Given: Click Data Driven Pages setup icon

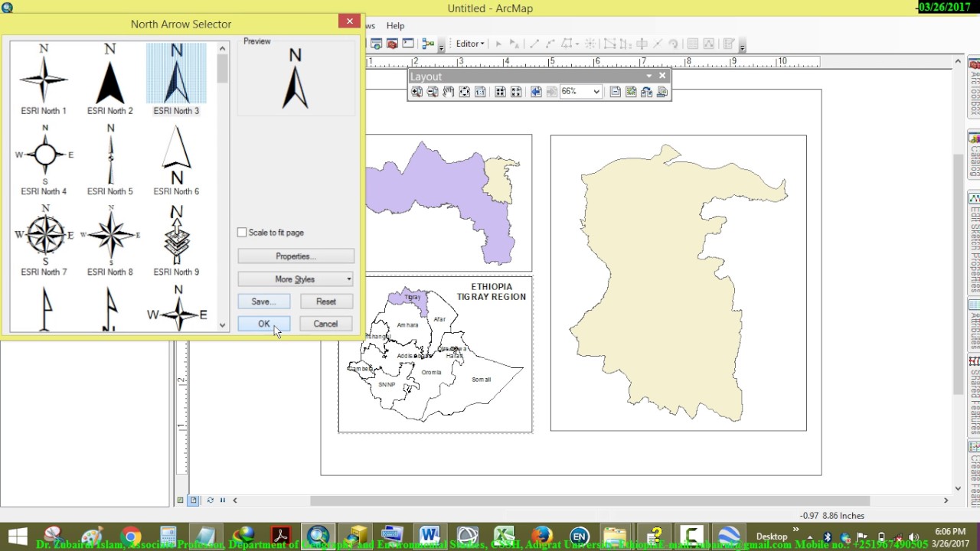Looking at the screenshot, I should [662, 92].
